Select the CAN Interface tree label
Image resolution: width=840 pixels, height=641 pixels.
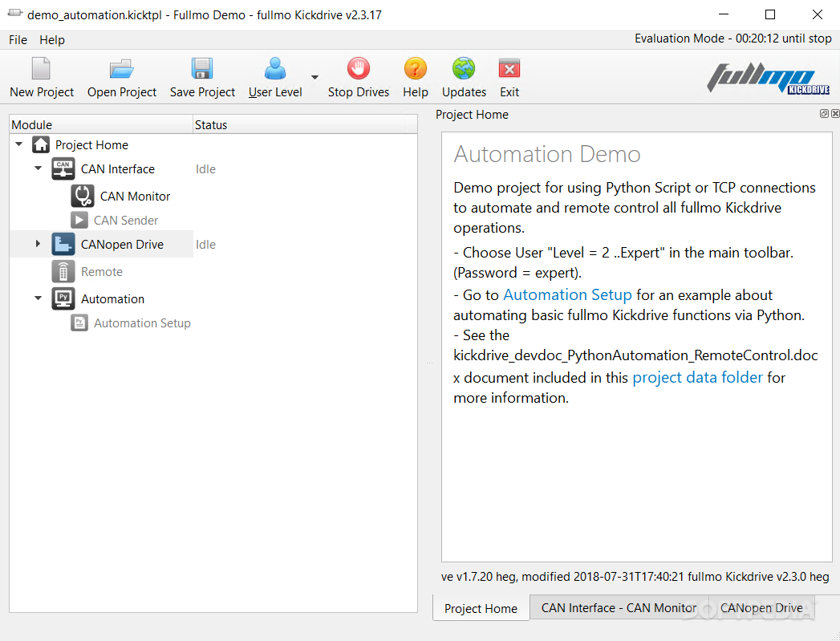click(118, 168)
